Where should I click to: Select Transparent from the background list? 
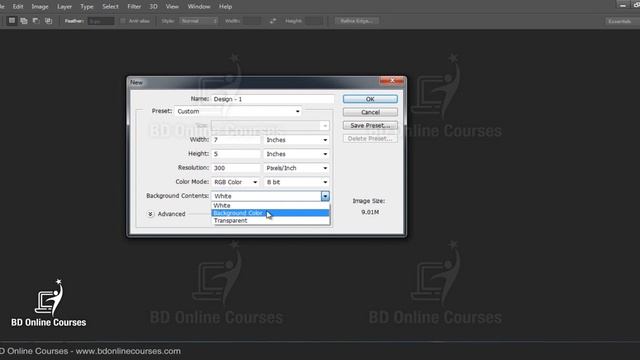(270, 220)
